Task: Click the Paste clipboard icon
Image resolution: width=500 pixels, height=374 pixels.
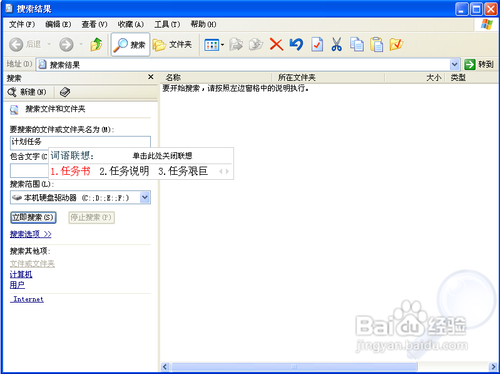Action: click(377, 44)
